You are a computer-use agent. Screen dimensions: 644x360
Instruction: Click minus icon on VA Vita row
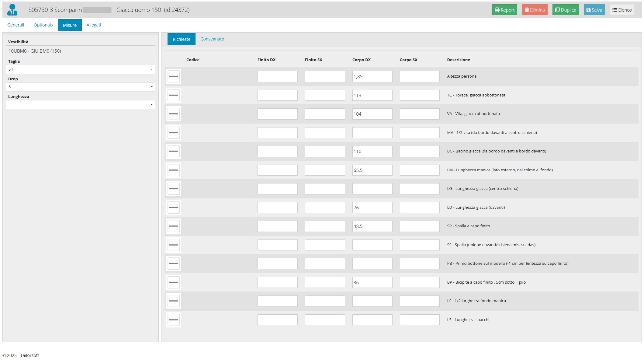173,114
